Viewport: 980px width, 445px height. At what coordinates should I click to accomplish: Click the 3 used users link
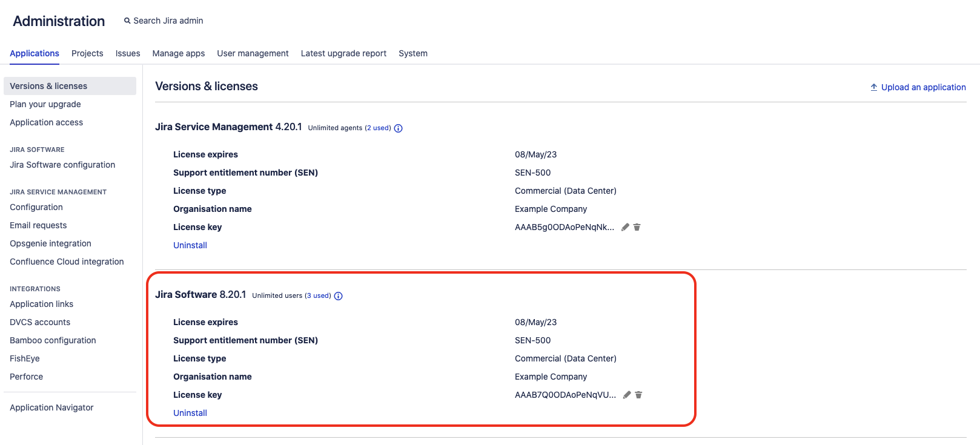click(318, 295)
